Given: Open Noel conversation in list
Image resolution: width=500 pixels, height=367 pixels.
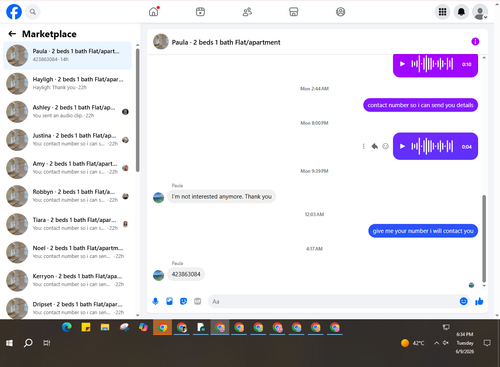Looking at the screenshot, I should click(67, 252).
